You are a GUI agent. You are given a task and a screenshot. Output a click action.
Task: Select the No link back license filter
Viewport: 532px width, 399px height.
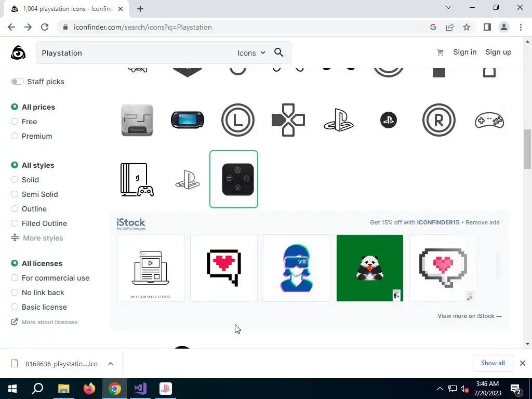point(14,292)
